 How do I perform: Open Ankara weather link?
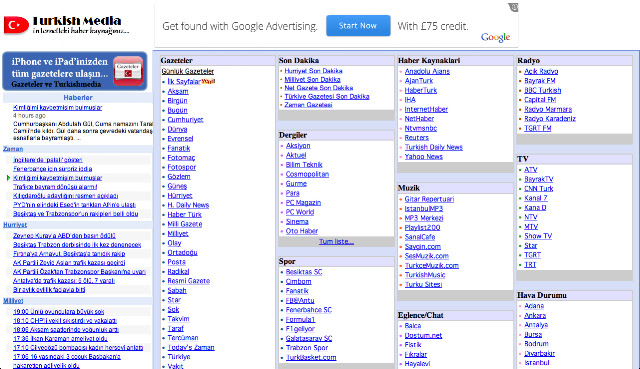535,316
